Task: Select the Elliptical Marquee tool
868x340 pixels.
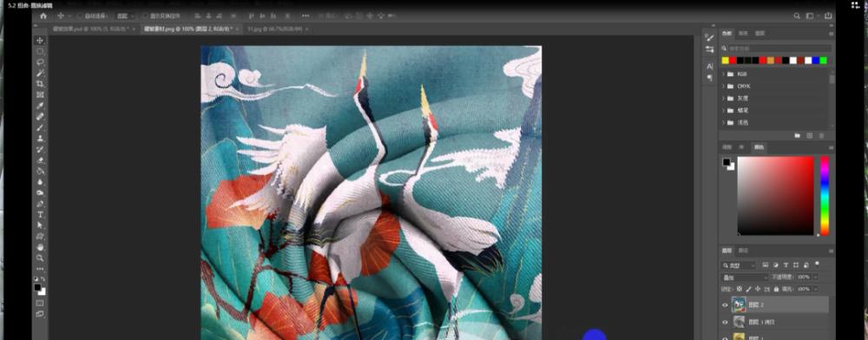Action: click(40, 51)
